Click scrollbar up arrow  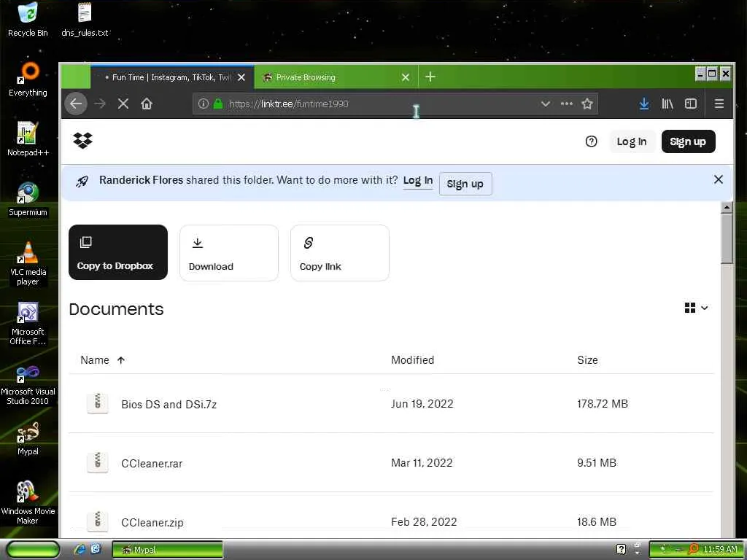pyautogui.click(x=727, y=207)
